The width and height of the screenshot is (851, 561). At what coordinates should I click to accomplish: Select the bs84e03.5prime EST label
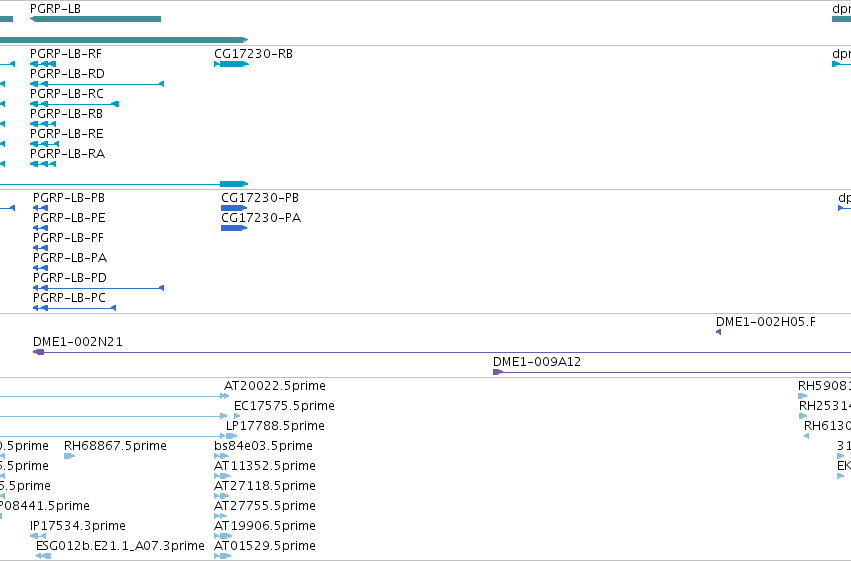[263, 446]
